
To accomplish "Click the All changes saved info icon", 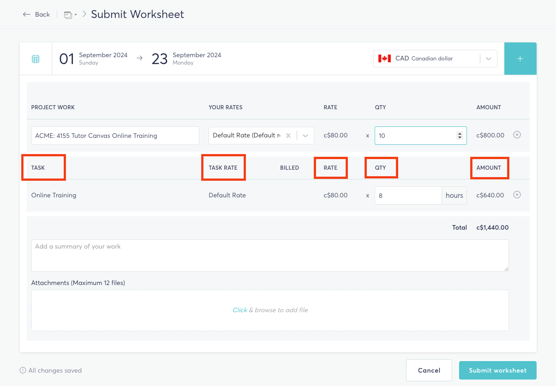I will pos(23,370).
